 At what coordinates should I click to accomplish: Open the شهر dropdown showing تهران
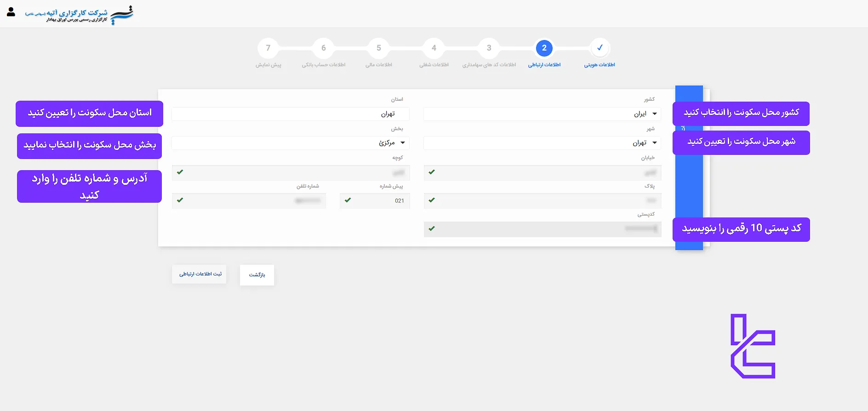point(542,143)
